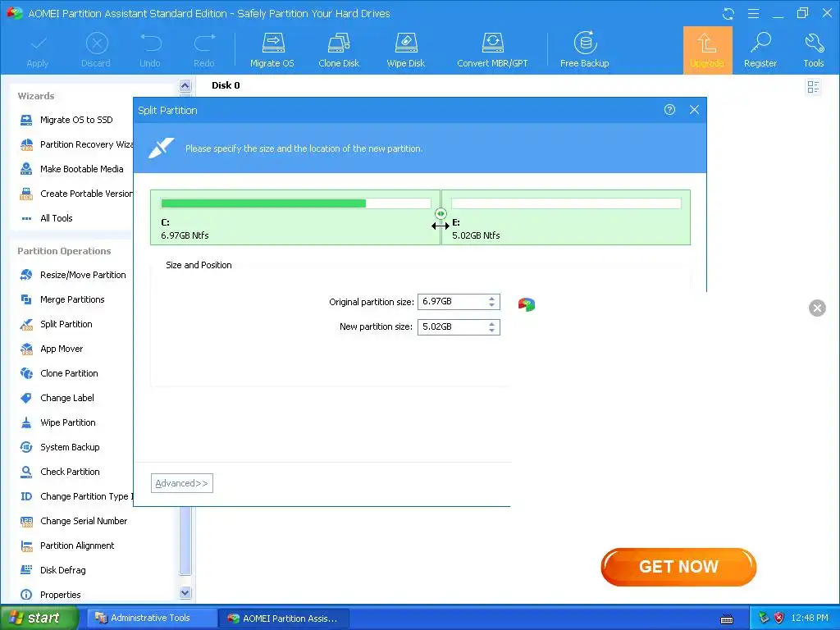
Task: Increase new partition size spinner
Action: pyautogui.click(x=492, y=323)
